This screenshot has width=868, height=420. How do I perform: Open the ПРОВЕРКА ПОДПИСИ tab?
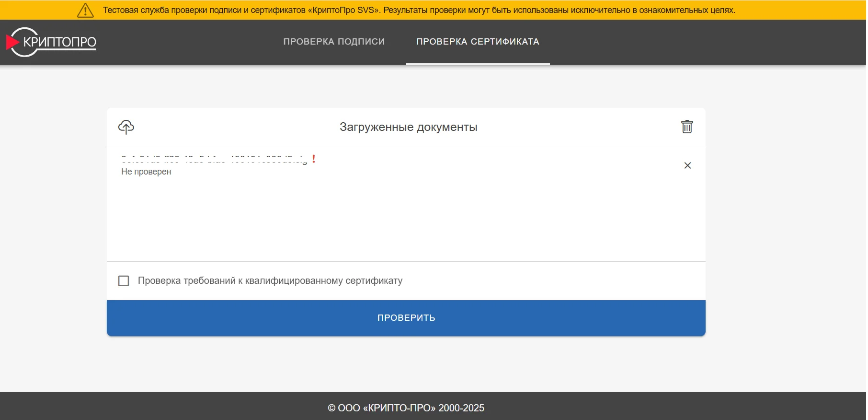coord(334,42)
